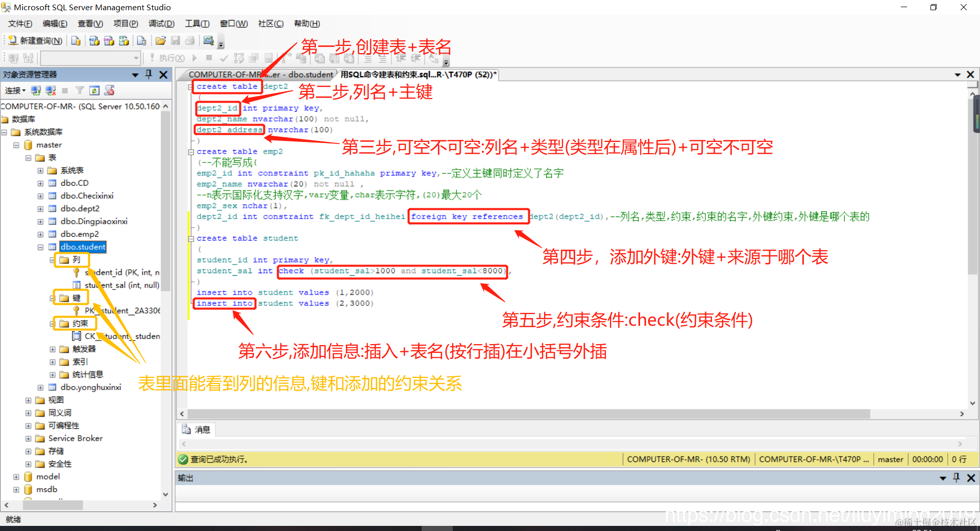Expand the 视图 views folder
980x531 pixels.
click(x=29, y=400)
